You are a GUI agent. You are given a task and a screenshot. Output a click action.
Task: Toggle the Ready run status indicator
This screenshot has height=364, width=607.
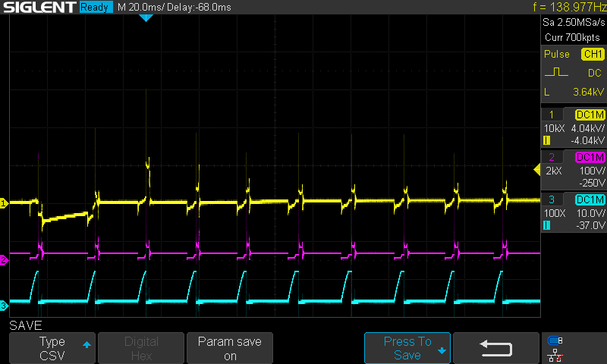click(x=96, y=8)
